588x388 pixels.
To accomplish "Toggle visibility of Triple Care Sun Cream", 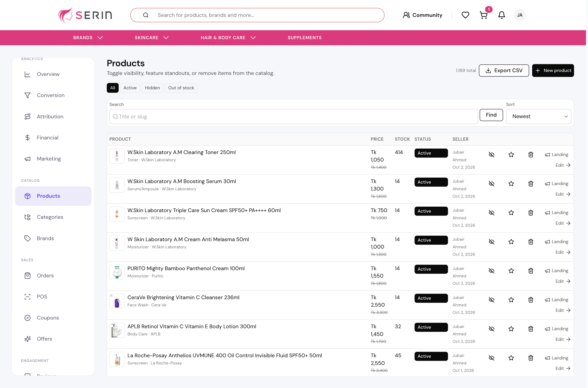I will (491, 213).
